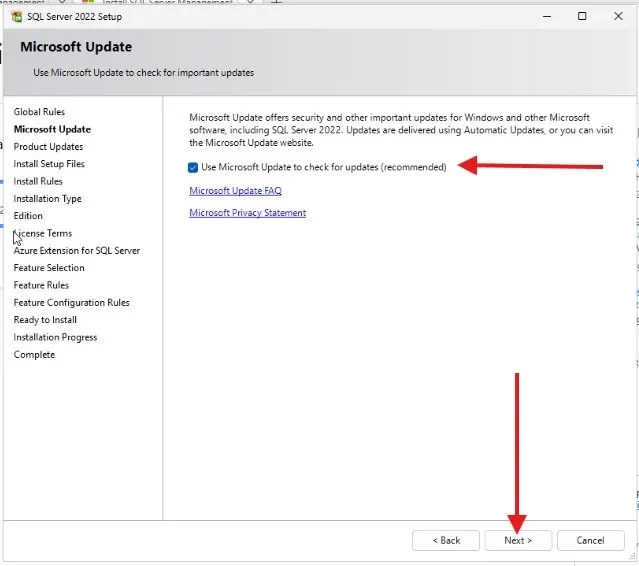The width and height of the screenshot is (639, 566).
Task: Go back with the Back button
Action: [x=446, y=540]
